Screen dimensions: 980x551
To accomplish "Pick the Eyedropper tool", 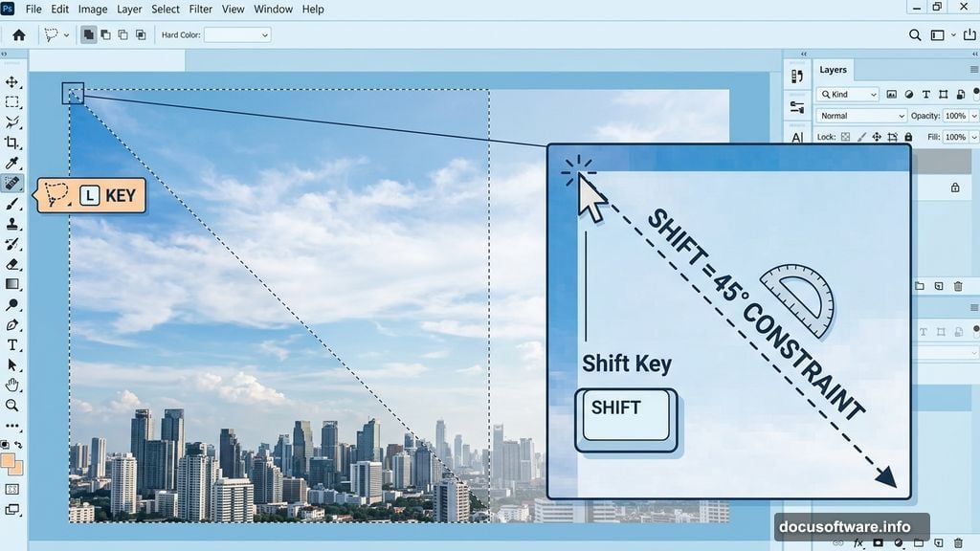I will click(12, 163).
